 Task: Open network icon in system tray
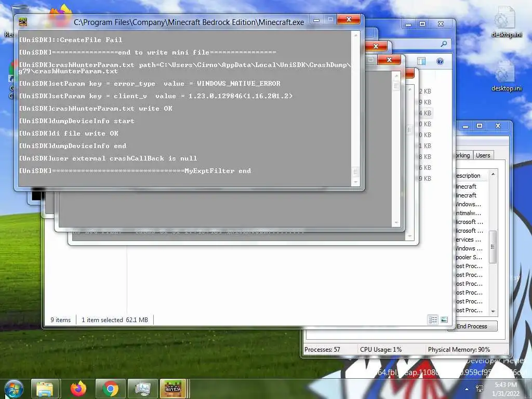(480, 389)
